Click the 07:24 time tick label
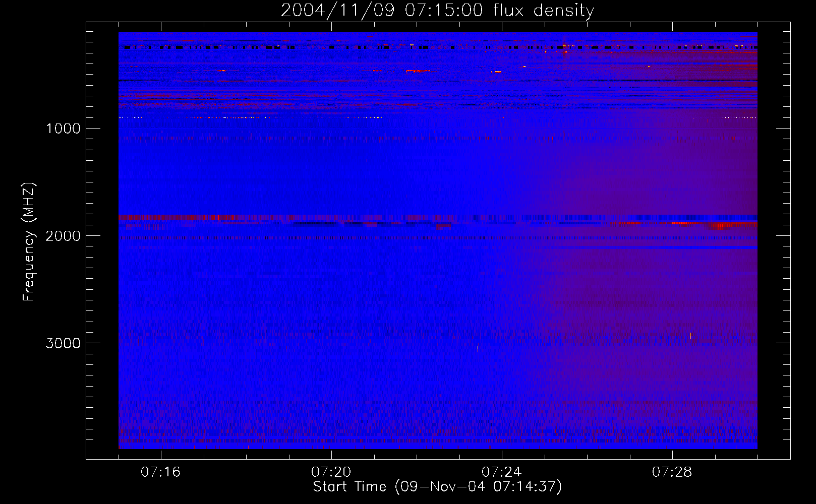The width and height of the screenshot is (816, 504). 502,472
